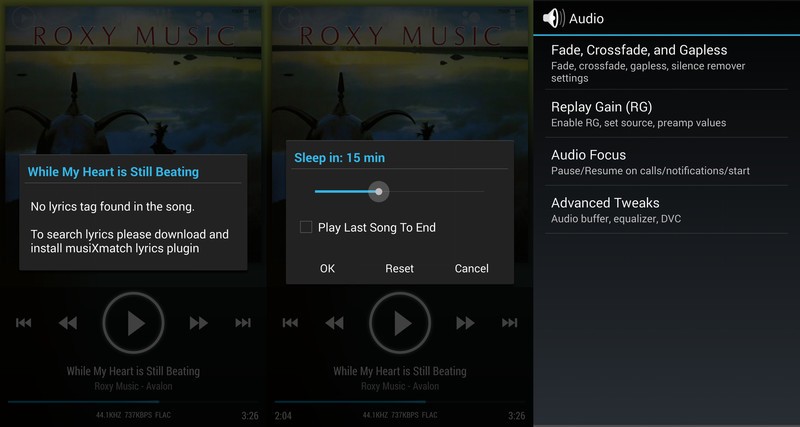800x427 pixels.
Task: Tap musiXmatch lyrics plugin install message
Action: 130,241
